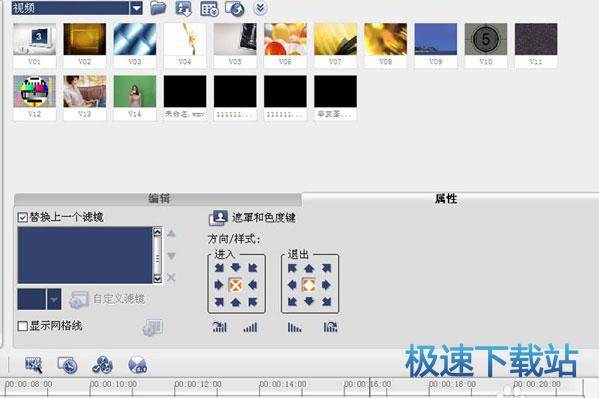The width and height of the screenshot is (599, 398).
Task: Open Mask and Chroma Key options
Action: tap(253, 218)
